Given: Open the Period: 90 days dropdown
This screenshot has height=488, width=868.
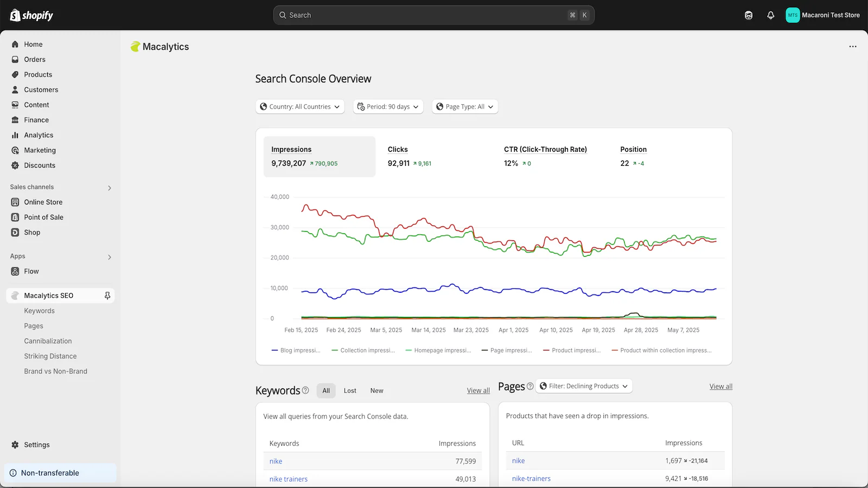Looking at the screenshot, I should pyautogui.click(x=388, y=107).
